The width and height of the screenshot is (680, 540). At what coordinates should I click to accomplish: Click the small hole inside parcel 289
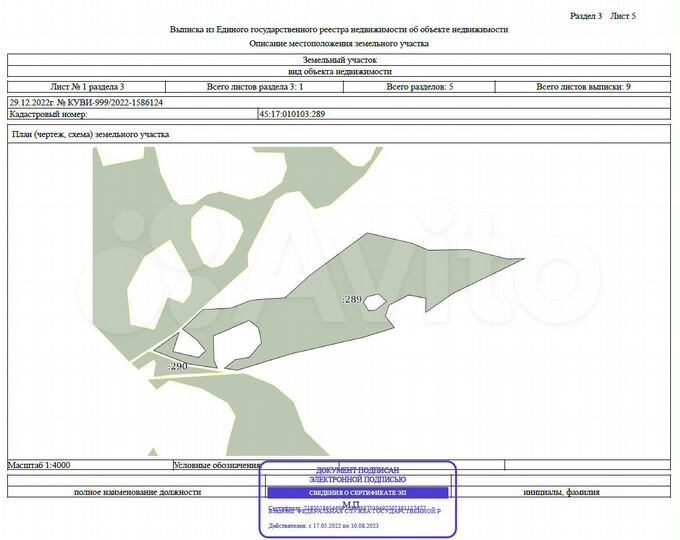point(375,302)
